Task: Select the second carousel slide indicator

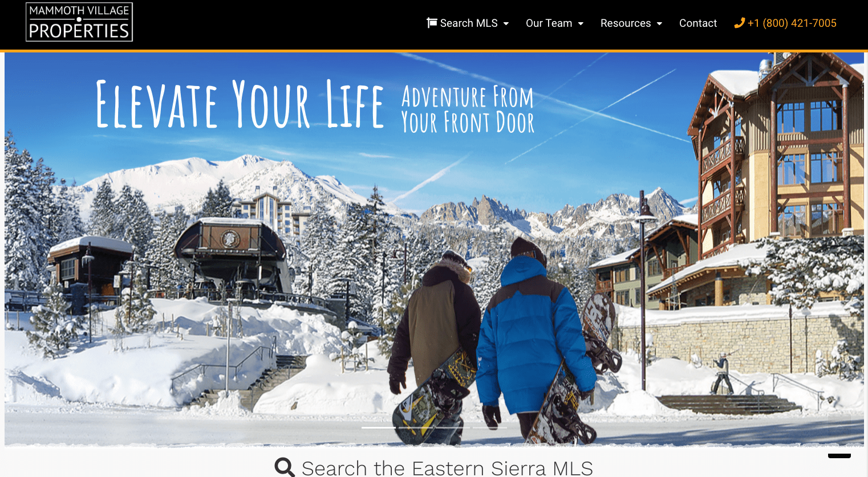Action: [416, 427]
